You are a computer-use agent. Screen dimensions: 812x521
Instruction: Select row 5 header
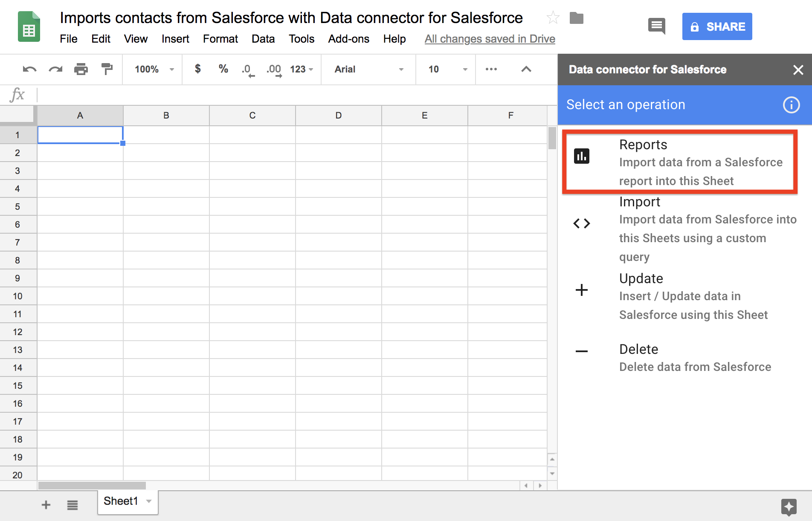click(x=18, y=207)
